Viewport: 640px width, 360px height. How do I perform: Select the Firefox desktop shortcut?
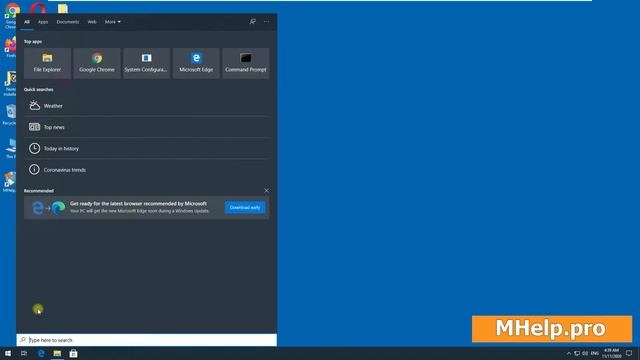pyautogui.click(x=10, y=47)
